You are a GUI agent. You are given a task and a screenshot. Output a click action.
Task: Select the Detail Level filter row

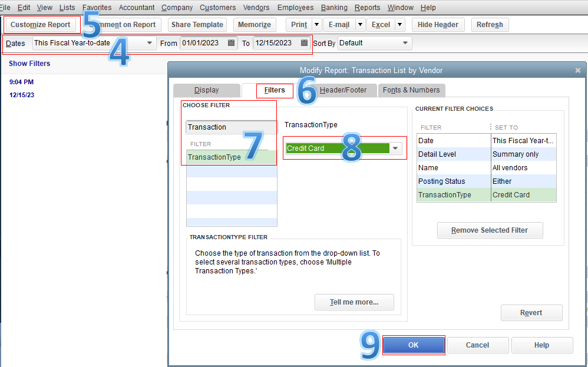pos(487,154)
